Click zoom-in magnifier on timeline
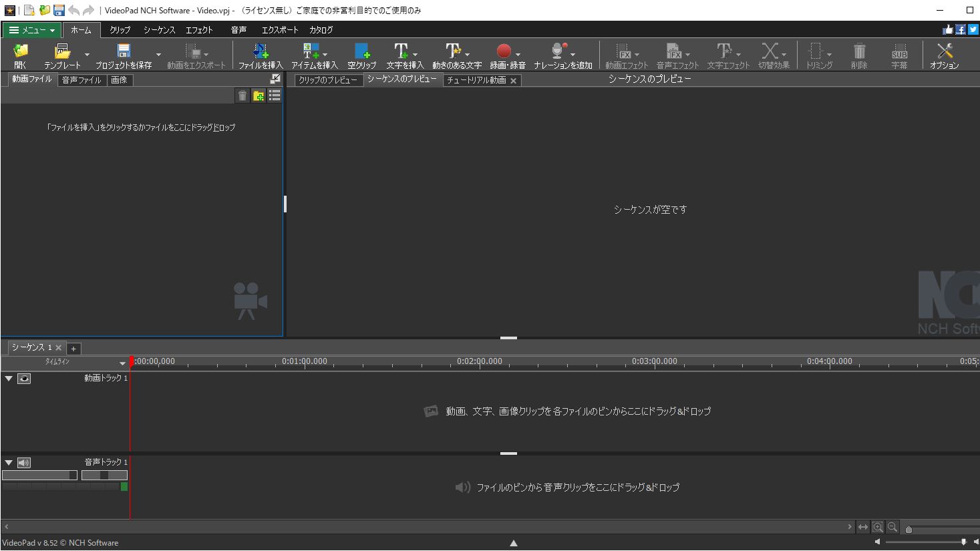The width and height of the screenshot is (980, 551). (x=878, y=528)
